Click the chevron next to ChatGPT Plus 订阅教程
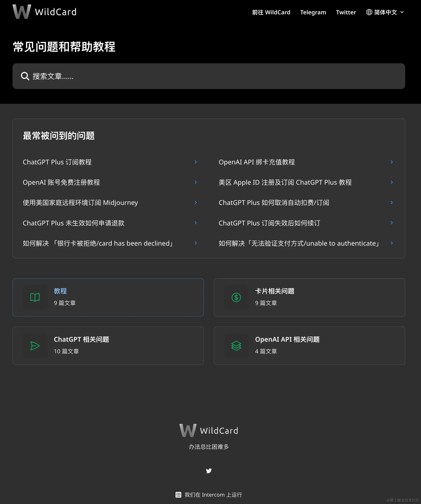 click(x=196, y=162)
